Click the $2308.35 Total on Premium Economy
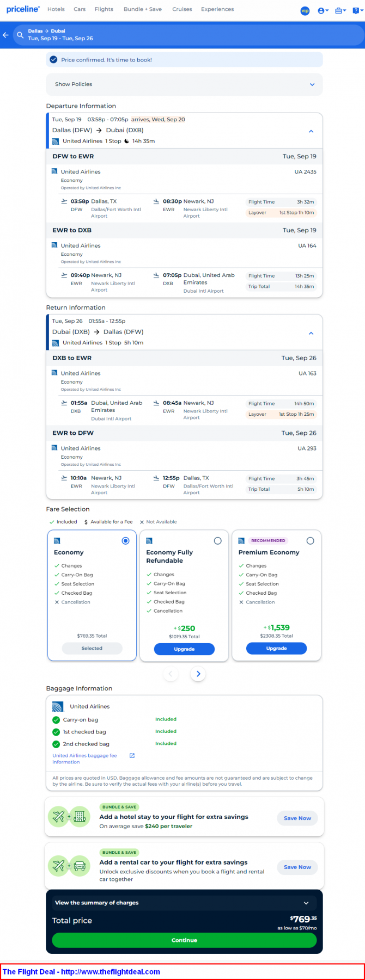365x980 pixels. [276, 636]
